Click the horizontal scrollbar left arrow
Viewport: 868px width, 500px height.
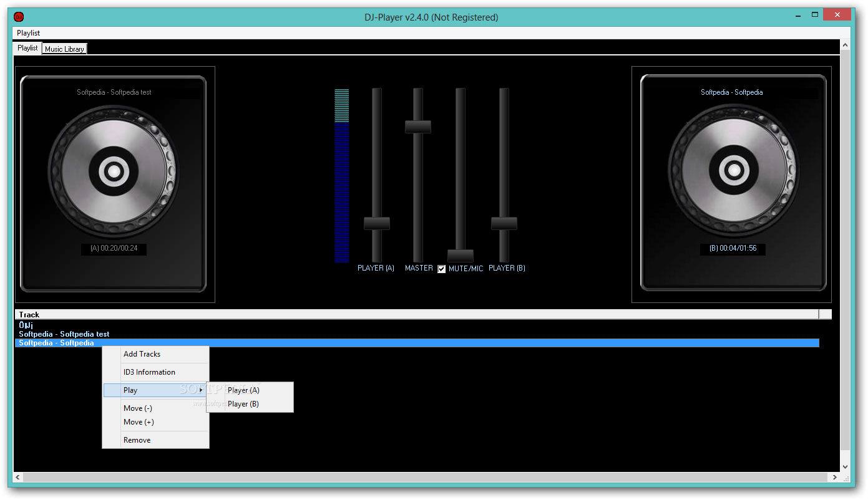[x=17, y=477]
